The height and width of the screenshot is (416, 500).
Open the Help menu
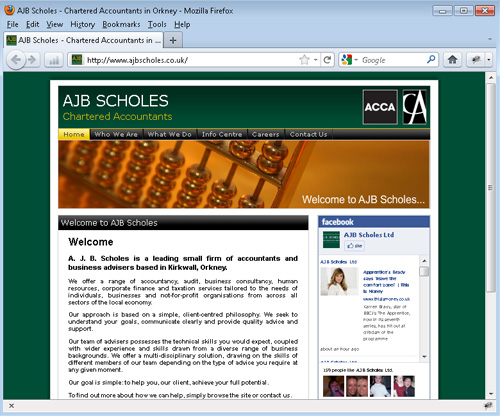[x=182, y=25]
